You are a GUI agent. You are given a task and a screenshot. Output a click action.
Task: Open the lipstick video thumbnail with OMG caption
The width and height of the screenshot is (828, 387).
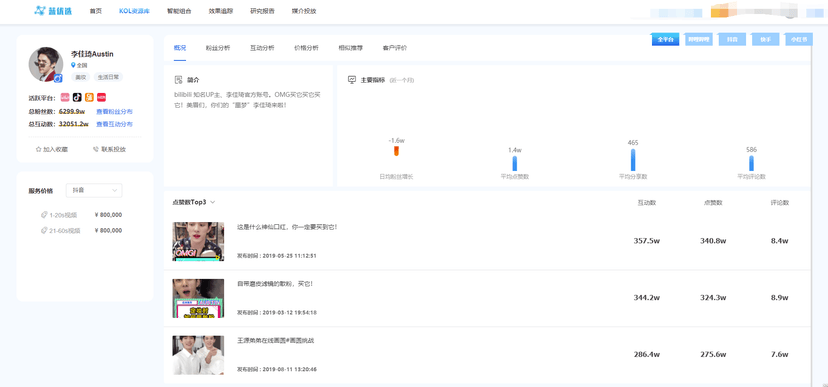pyautogui.click(x=198, y=241)
